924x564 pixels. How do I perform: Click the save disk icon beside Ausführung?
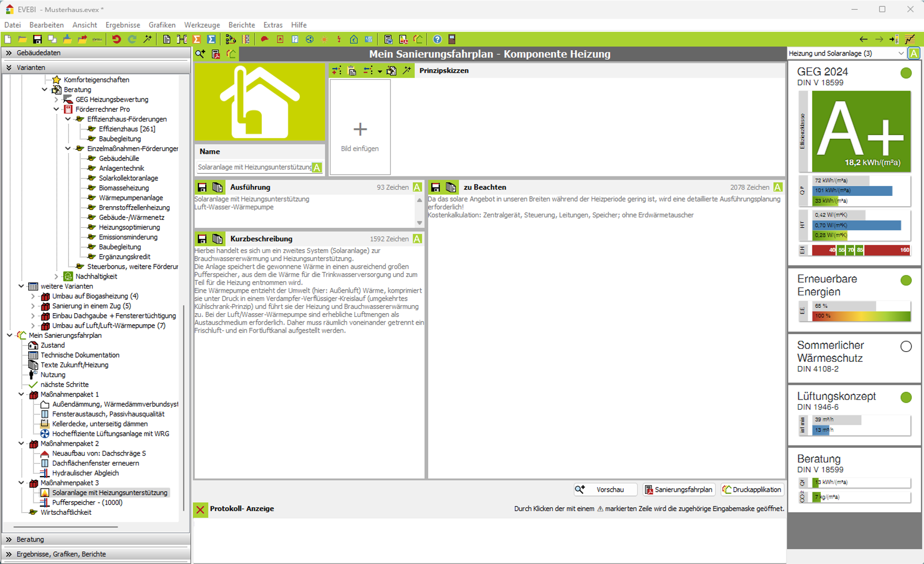(x=202, y=187)
